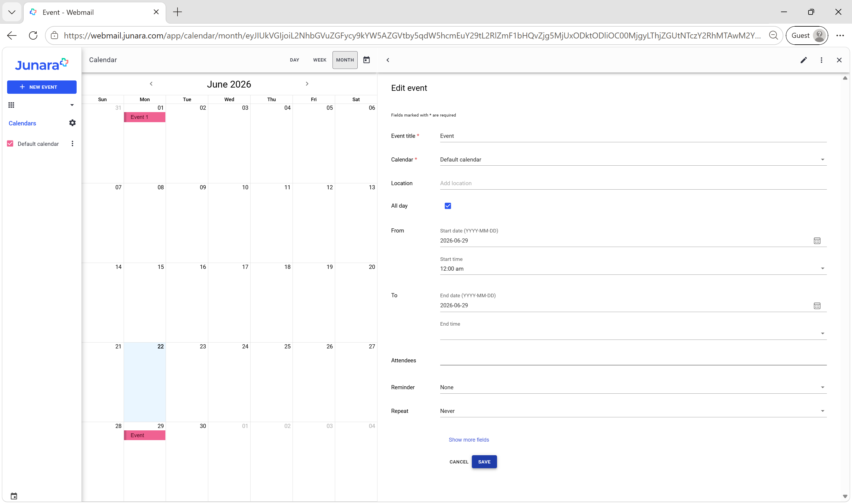Switch to DAY view
The width and height of the screenshot is (852, 504).
[x=294, y=60]
